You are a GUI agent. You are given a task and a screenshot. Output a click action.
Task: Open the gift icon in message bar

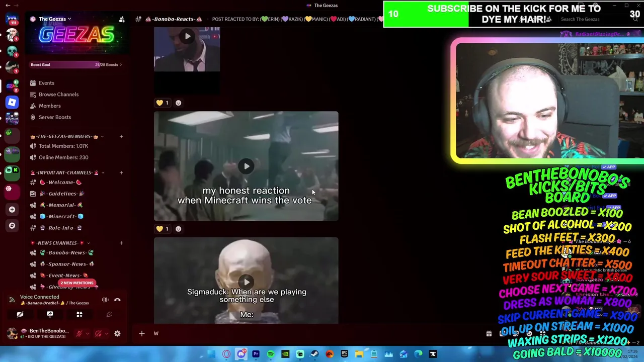pos(489,333)
